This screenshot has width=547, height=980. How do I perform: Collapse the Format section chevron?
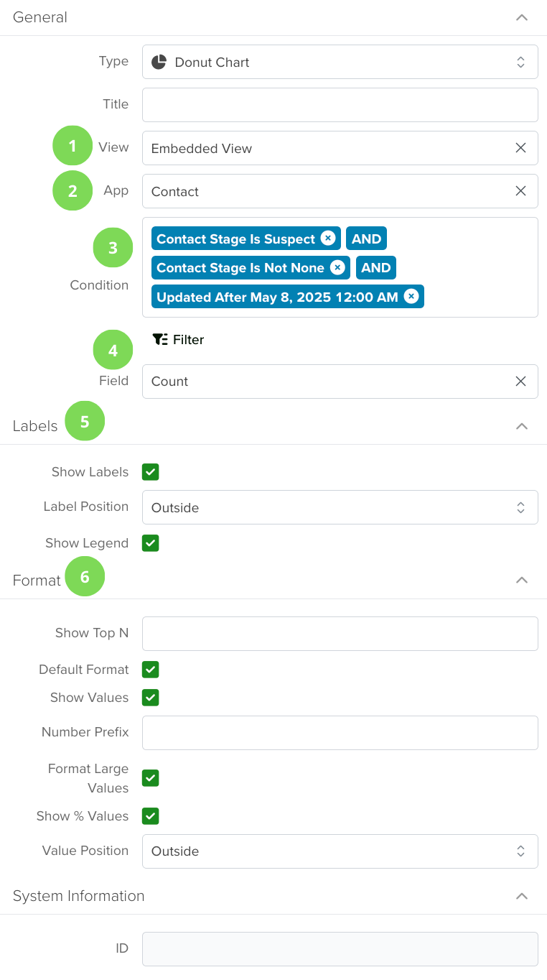click(522, 580)
